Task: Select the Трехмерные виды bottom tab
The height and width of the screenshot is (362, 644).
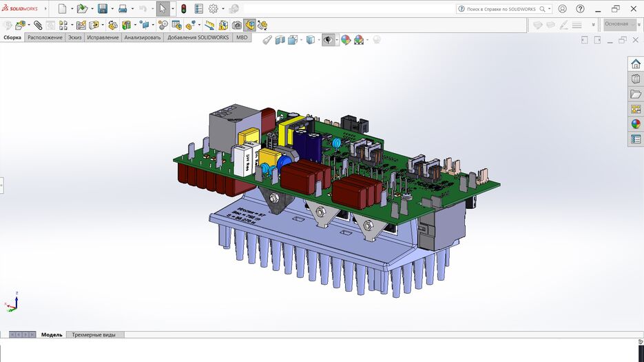Action: pos(94,334)
